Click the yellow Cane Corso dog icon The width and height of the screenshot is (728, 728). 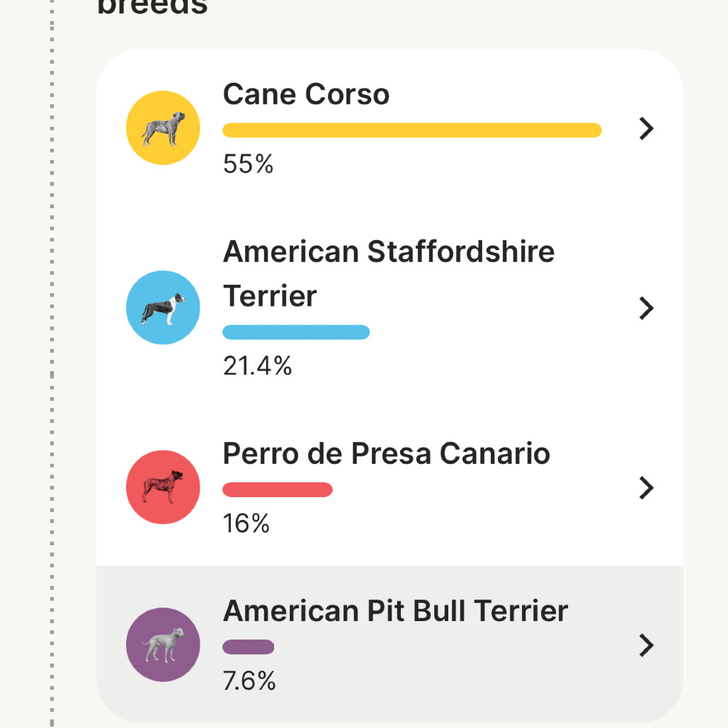click(x=163, y=127)
